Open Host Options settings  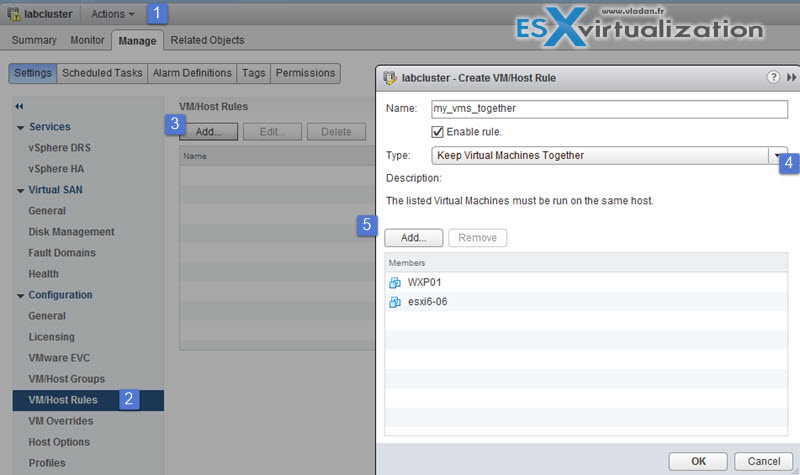59,442
